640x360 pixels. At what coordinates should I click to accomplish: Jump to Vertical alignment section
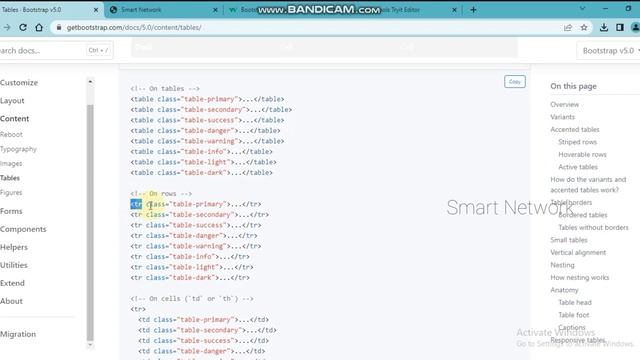click(578, 252)
